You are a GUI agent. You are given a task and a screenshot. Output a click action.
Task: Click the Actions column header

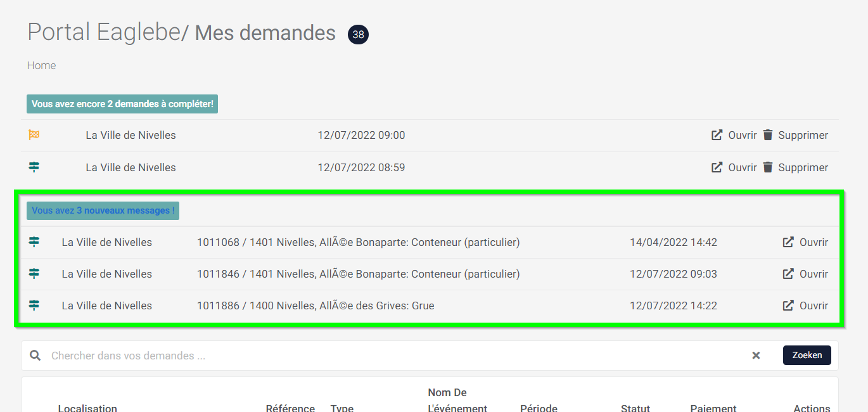click(812, 408)
